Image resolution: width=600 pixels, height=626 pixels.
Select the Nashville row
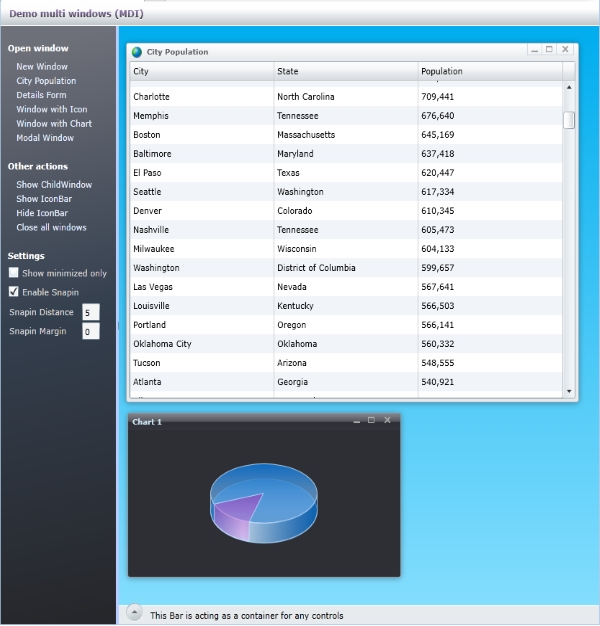346,230
